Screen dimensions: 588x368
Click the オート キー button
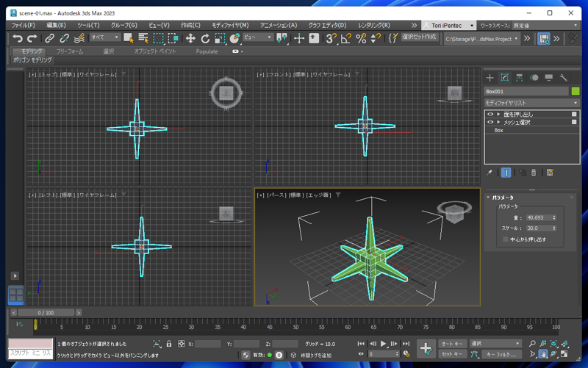point(452,343)
